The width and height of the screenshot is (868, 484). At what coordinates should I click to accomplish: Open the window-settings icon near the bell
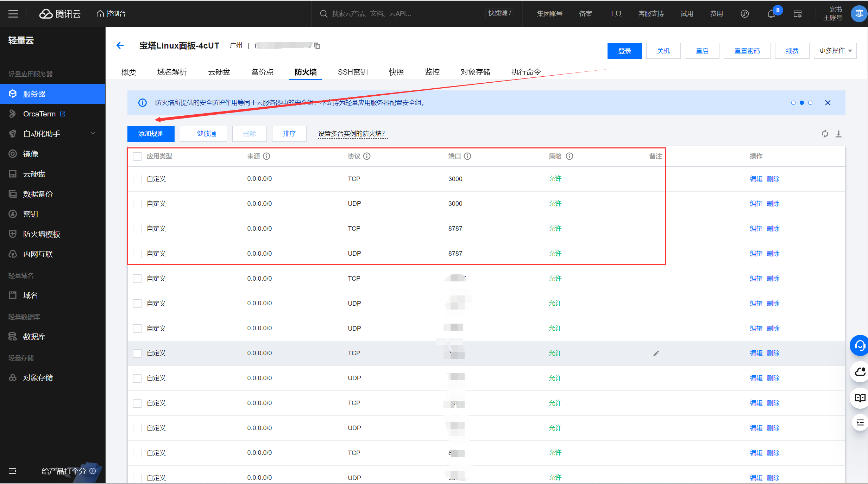[x=798, y=14]
